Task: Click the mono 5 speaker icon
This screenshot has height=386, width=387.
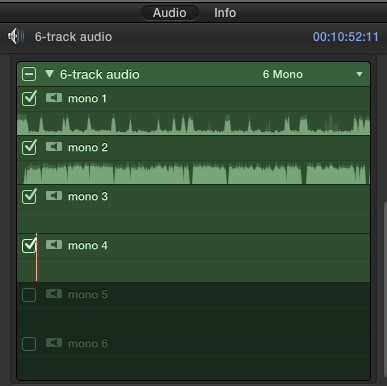Action: point(54,294)
